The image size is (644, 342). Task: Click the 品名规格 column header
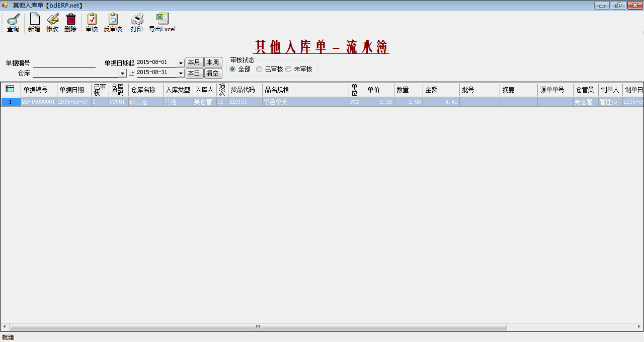click(x=306, y=90)
